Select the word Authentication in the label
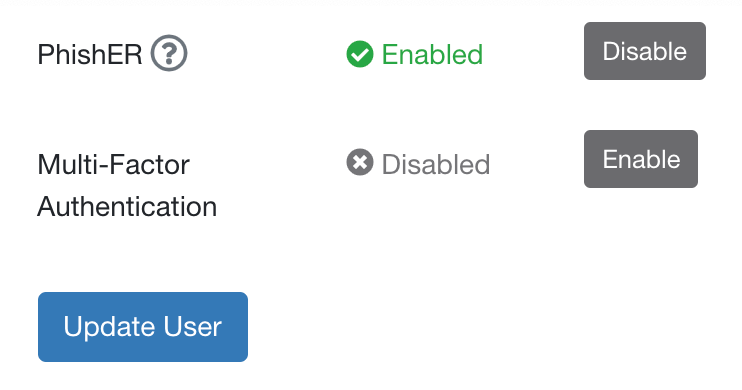This screenshot has width=742, height=390. tap(127, 207)
